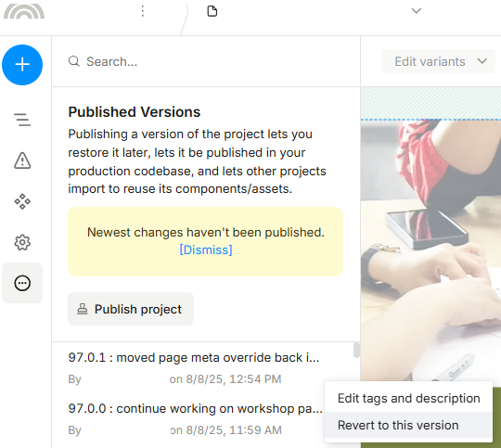Click the page document icon in header

pyautogui.click(x=212, y=11)
